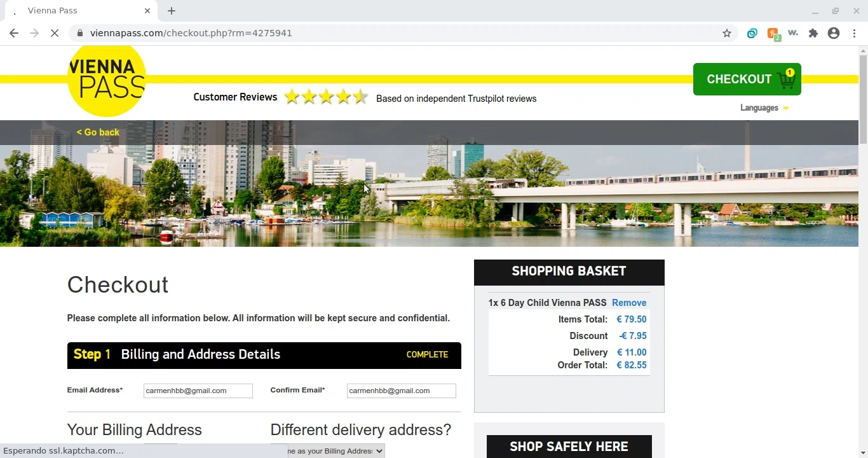
Task: Restore the browser window size
Action: click(x=836, y=11)
